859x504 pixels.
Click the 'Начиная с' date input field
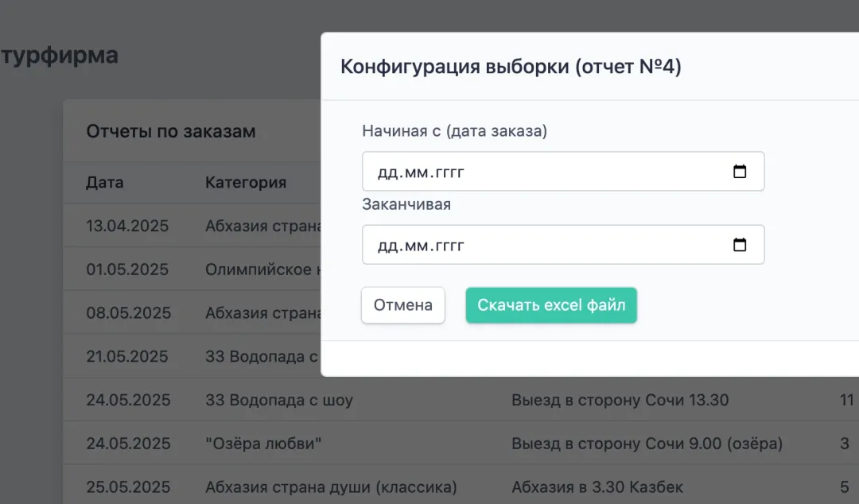[x=563, y=172]
